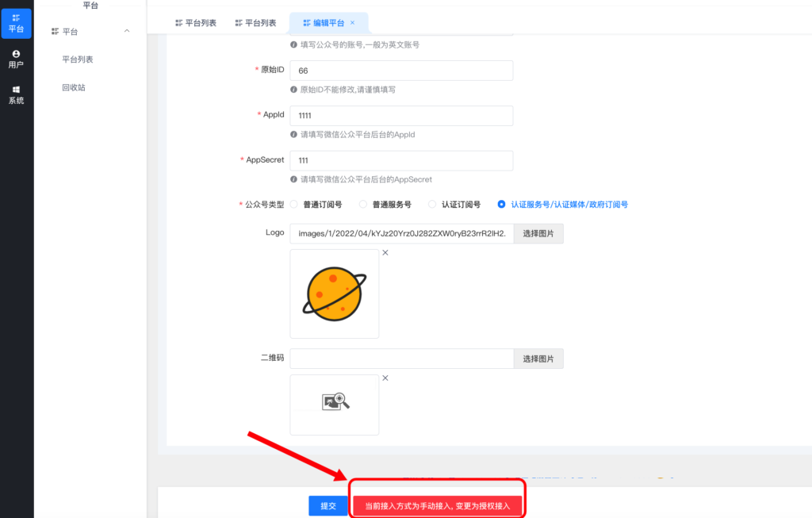The image size is (812, 518).
Task: Click the red 变更为授权接入 button
Action: point(437,505)
